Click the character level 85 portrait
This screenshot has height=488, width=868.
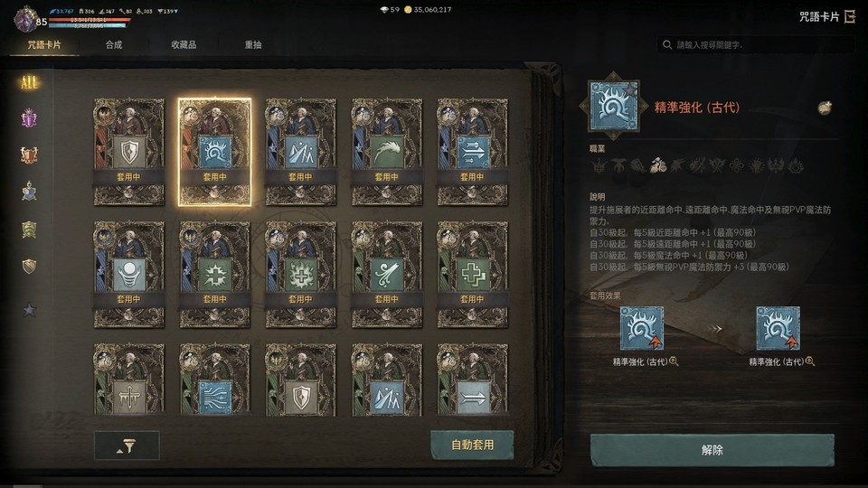pyautogui.click(x=26, y=19)
